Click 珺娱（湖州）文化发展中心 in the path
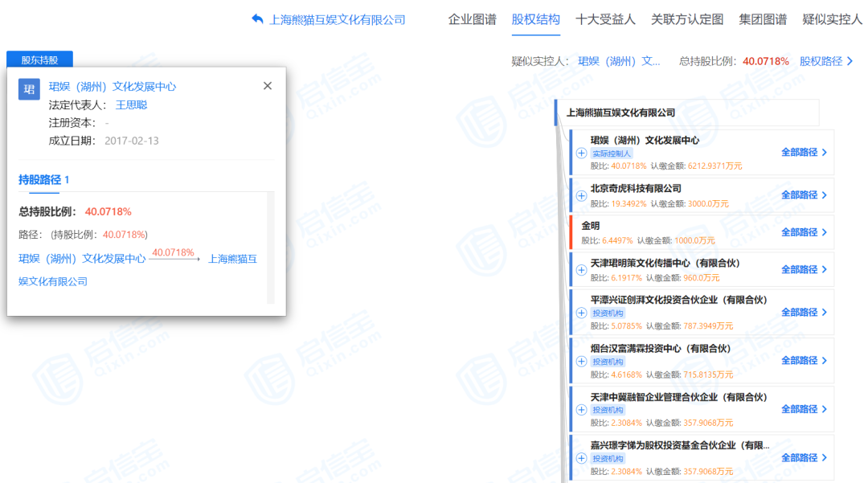 pos(82,258)
